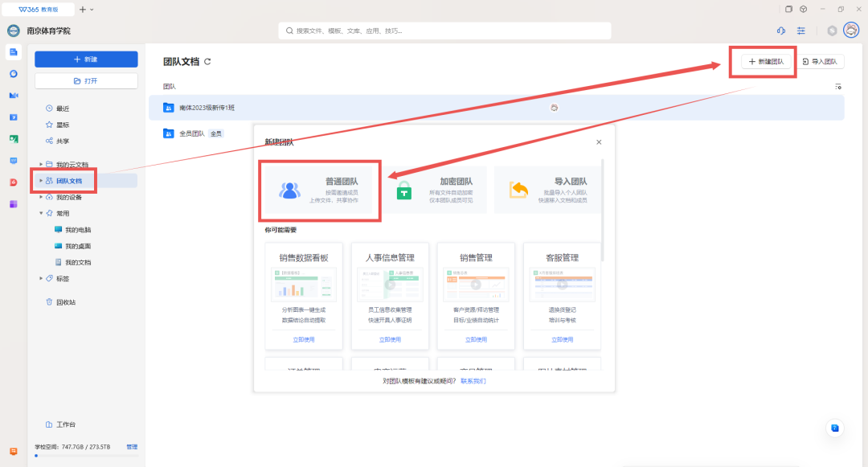Open 最近 in the sidebar

pyautogui.click(x=58, y=109)
